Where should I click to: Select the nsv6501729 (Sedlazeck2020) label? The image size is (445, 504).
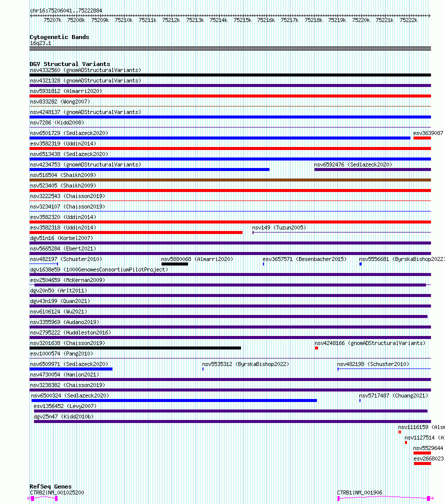click(69, 133)
